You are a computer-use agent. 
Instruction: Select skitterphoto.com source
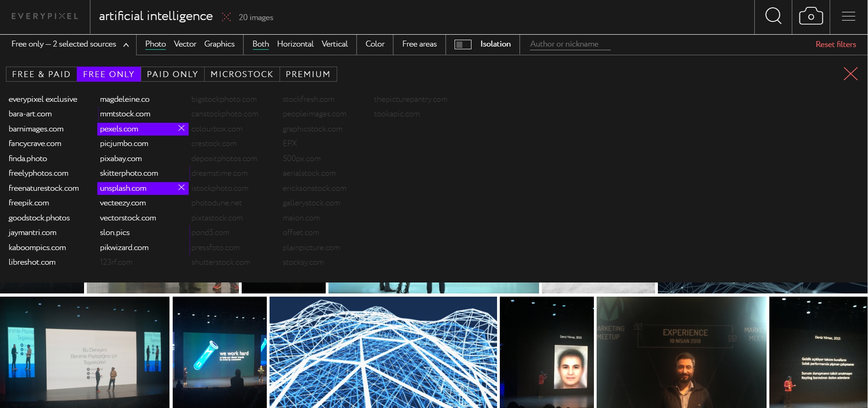point(129,173)
